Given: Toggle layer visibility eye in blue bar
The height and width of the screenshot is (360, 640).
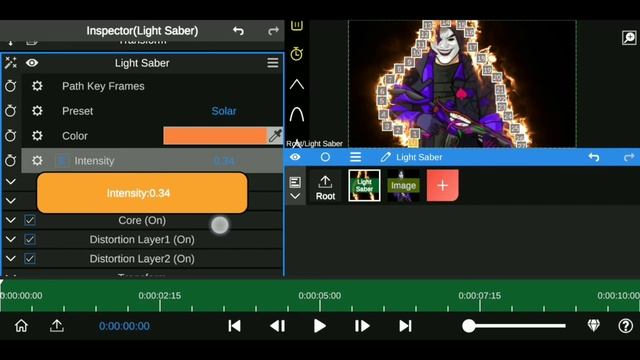Looking at the screenshot, I should [295, 157].
